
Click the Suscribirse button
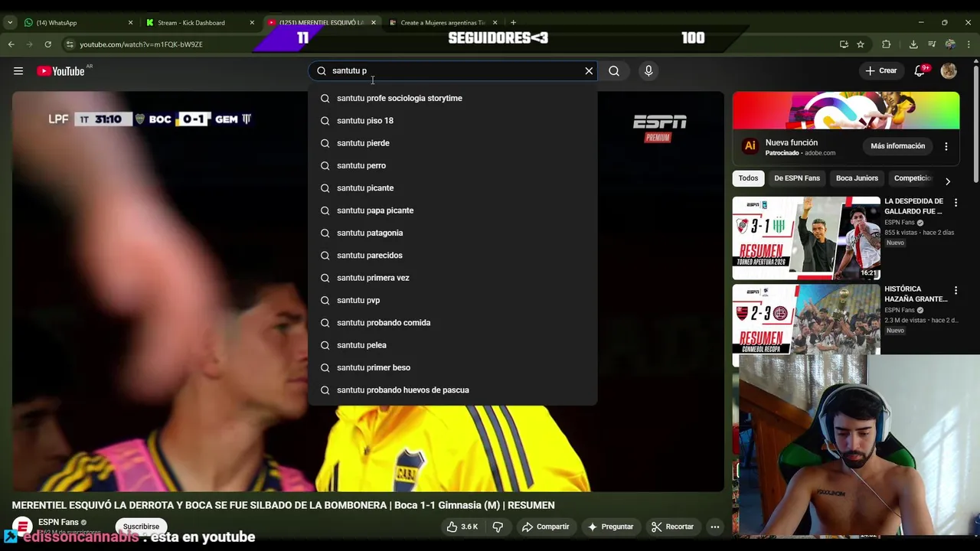(x=141, y=527)
